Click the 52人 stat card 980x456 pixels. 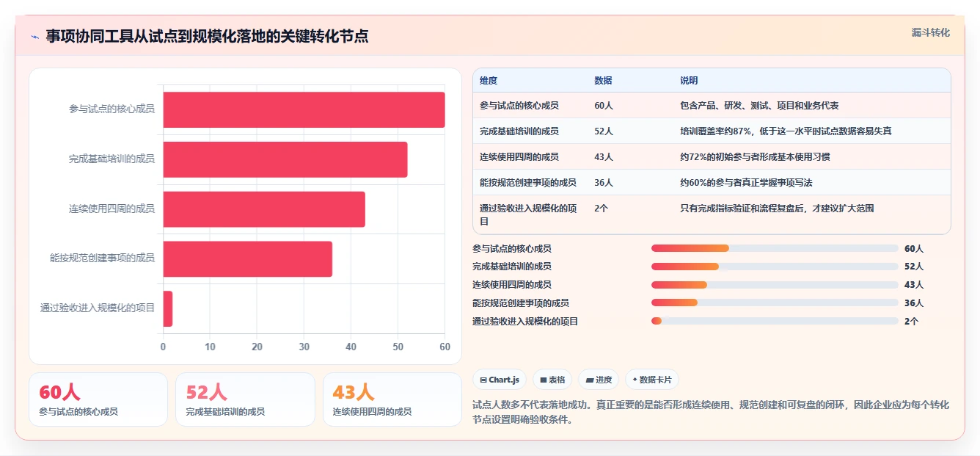[x=245, y=399]
